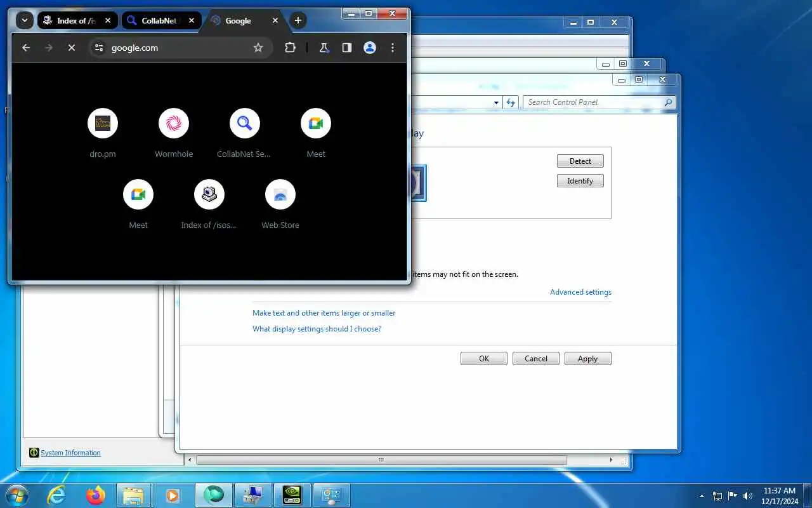Open Make text and other items larger link
Screen dimensions: 812x508
[324, 313]
